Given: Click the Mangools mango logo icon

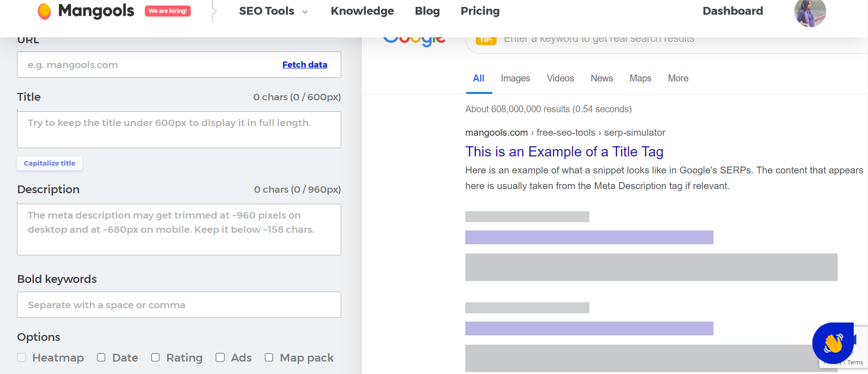Looking at the screenshot, I should 44,11.
